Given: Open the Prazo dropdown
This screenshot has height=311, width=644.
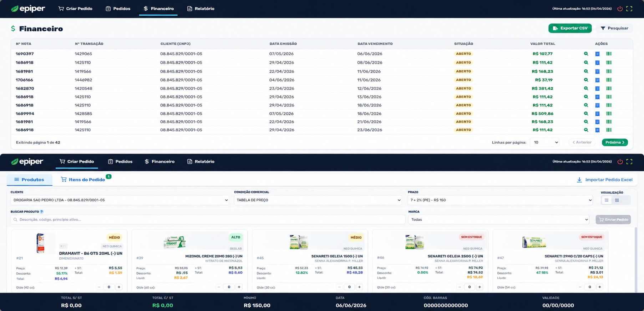Looking at the screenshot, I should tap(500, 200).
